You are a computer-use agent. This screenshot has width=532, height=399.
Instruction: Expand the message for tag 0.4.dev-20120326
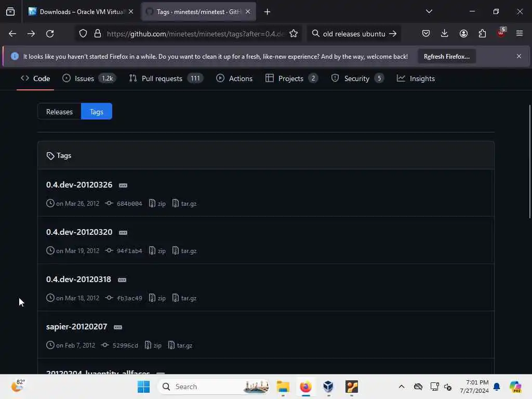123,185
